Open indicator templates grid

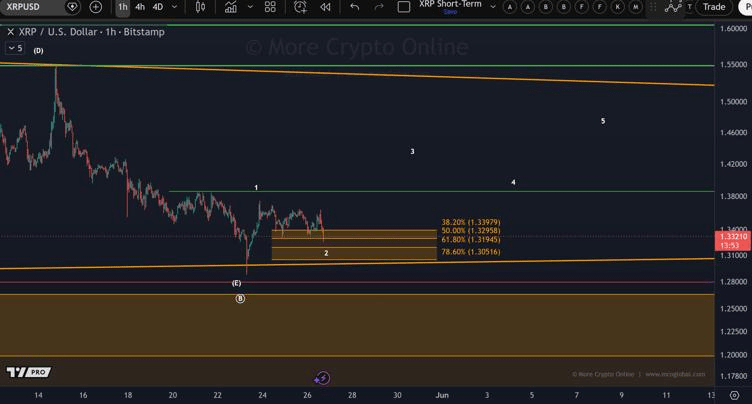[270, 7]
